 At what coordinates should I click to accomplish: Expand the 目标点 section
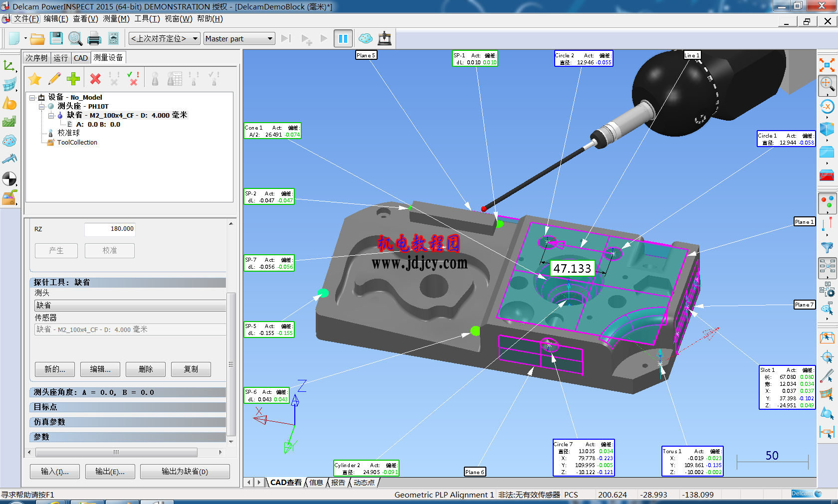coord(128,407)
